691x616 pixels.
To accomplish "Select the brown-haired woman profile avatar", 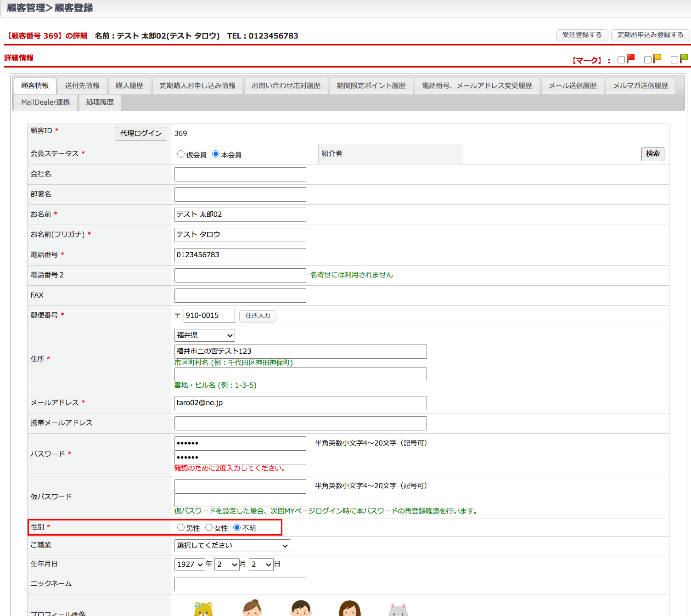I will 350,608.
